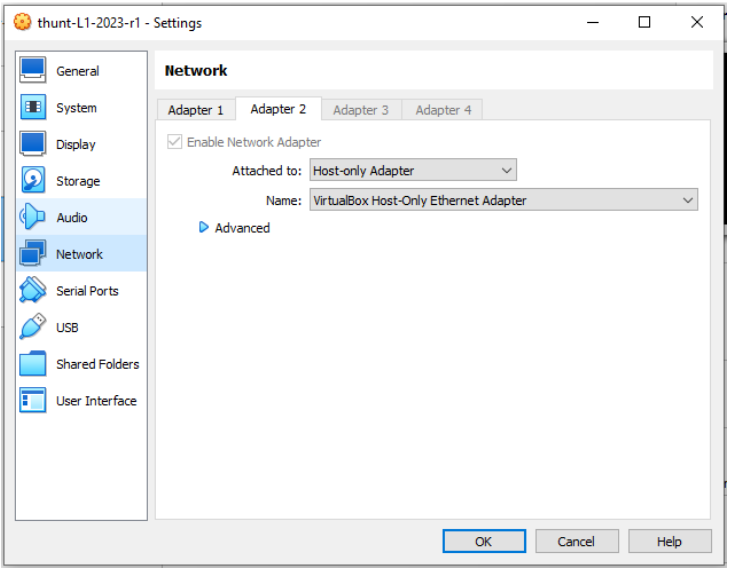Select the USB plug icon

coord(33,326)
